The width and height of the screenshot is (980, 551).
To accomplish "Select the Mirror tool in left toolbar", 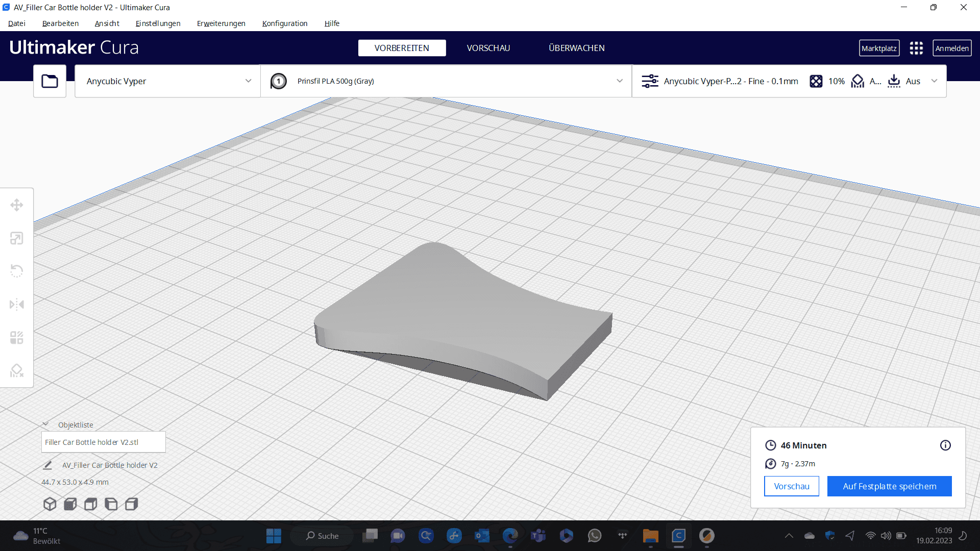I will (x=17, y=305).
